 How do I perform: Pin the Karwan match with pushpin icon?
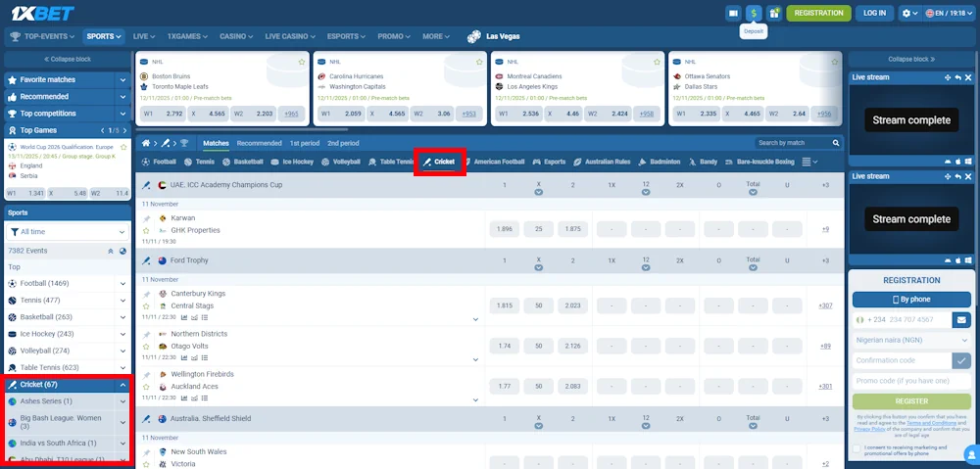click(146, 218)
